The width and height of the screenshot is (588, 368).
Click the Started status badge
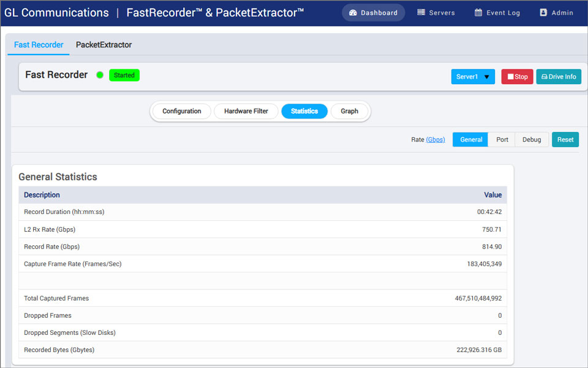pyautogui.click(x=124, y=75)
